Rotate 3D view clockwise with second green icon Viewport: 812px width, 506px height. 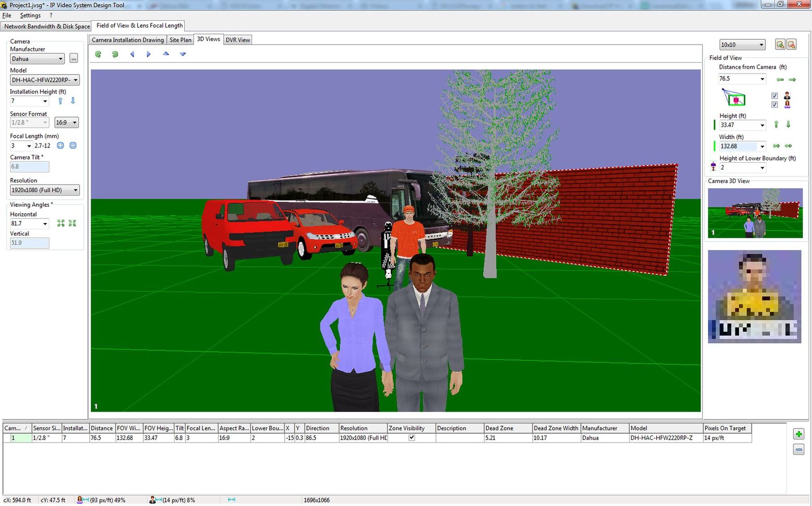[x=115, y=54]
